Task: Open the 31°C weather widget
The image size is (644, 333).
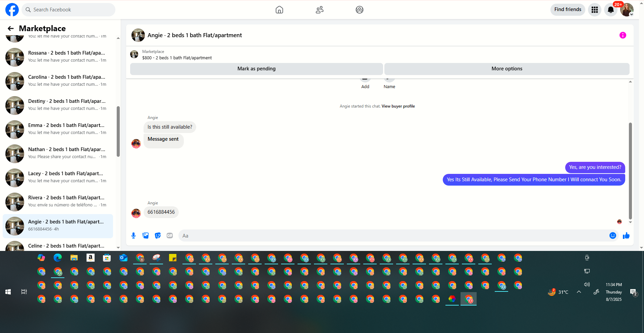Action: click(x=558, y=292)
